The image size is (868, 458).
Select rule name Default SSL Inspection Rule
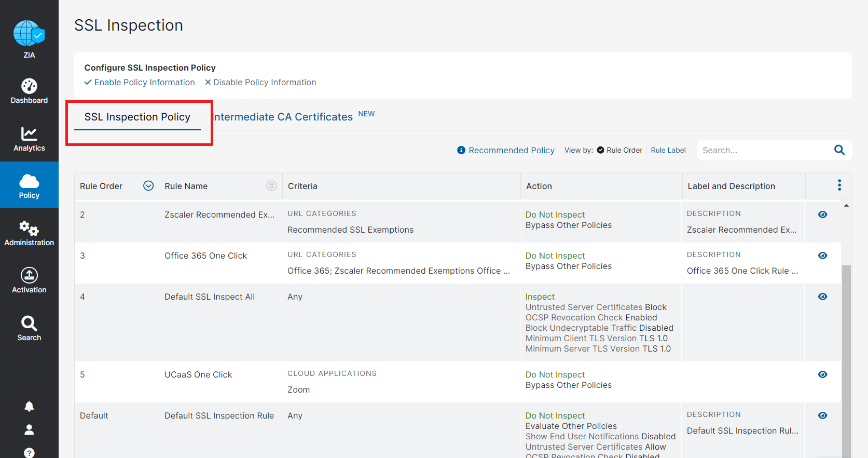[x=219, y=415]
